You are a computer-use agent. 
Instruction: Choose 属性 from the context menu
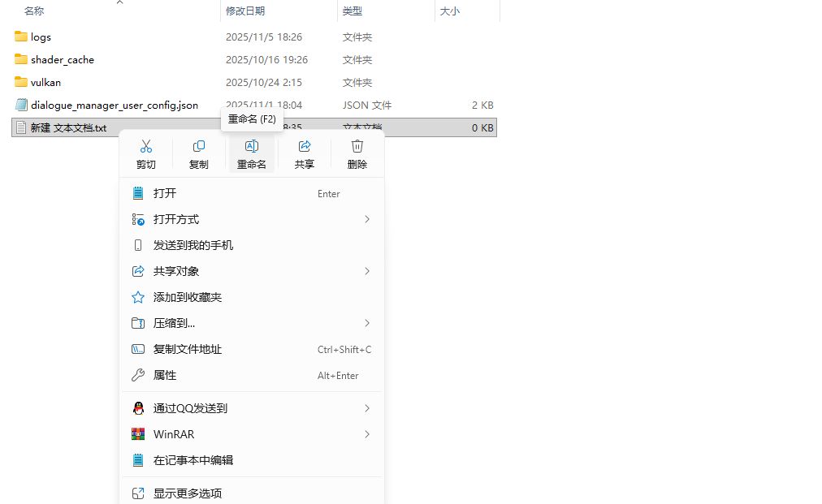252,375
